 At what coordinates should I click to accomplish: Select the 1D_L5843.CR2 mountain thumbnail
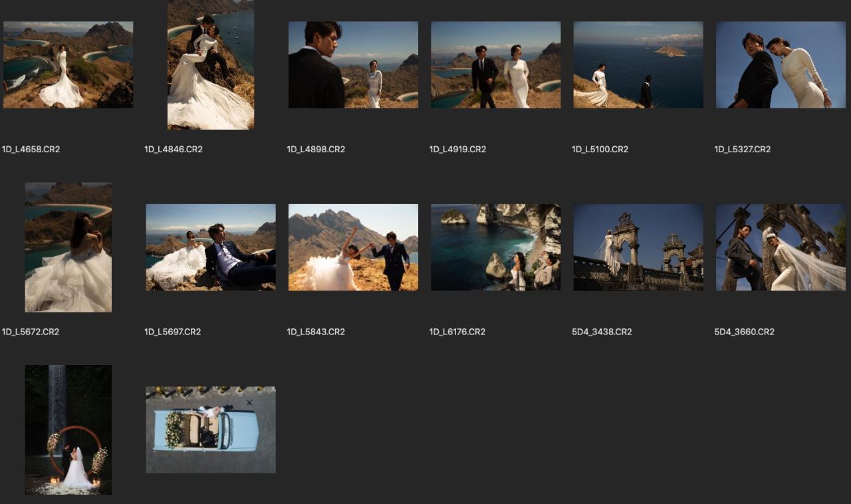pyautogui.click(x=353, y=247)
